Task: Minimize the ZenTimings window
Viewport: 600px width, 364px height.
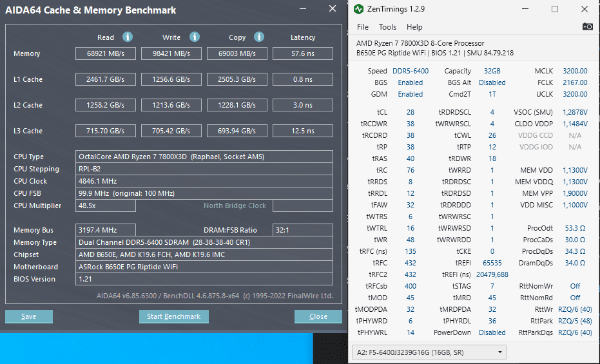Action: point(525,9)
